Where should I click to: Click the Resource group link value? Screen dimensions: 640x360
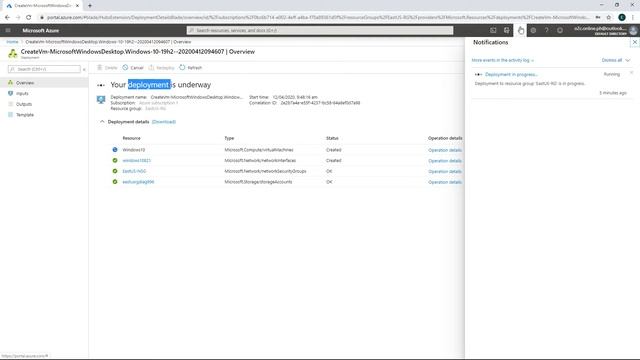(x=155, y=109)
